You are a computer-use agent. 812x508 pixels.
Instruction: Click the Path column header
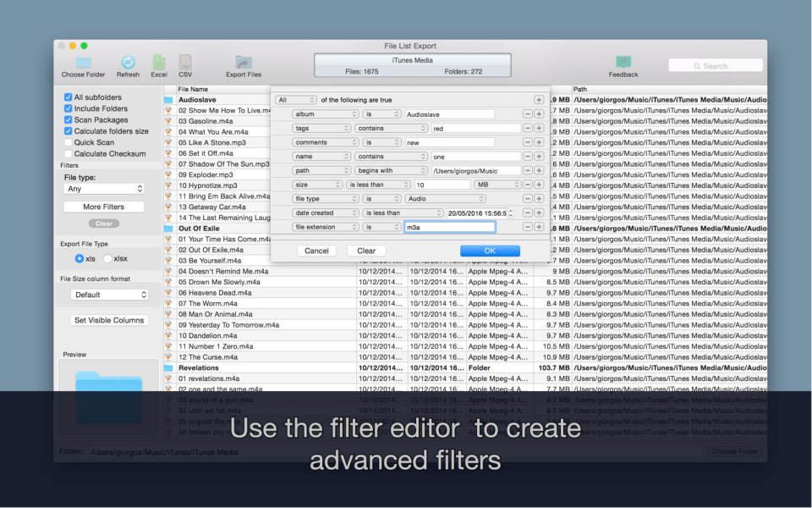(580, 89)
